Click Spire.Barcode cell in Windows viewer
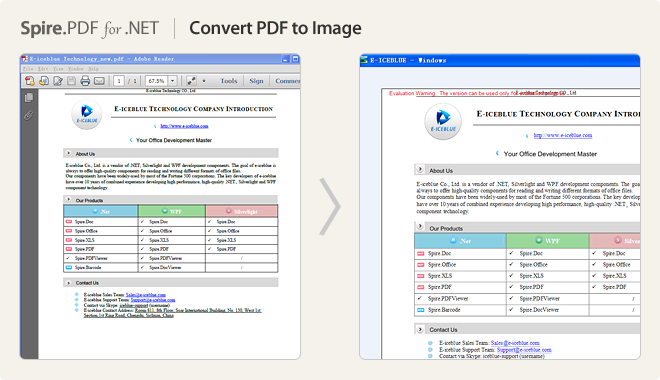 pyautogui.click(x=460, y=310)
